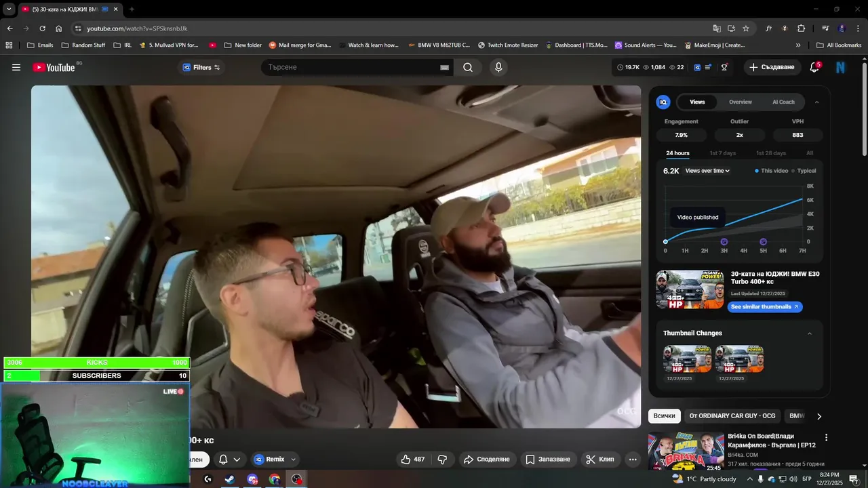Close the YouTube browser tab
This screenshot has width=868, height=488.
[116, 9]
